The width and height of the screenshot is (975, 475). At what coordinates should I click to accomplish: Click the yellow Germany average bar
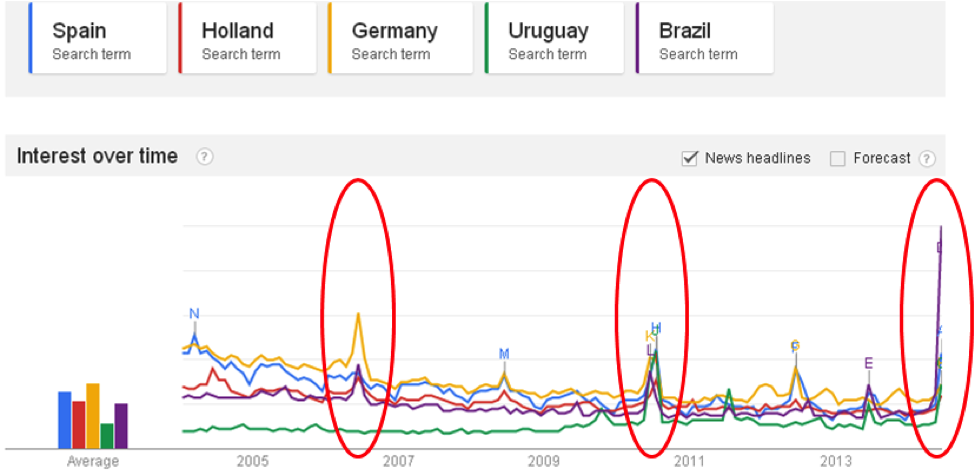tap(93, 416)
